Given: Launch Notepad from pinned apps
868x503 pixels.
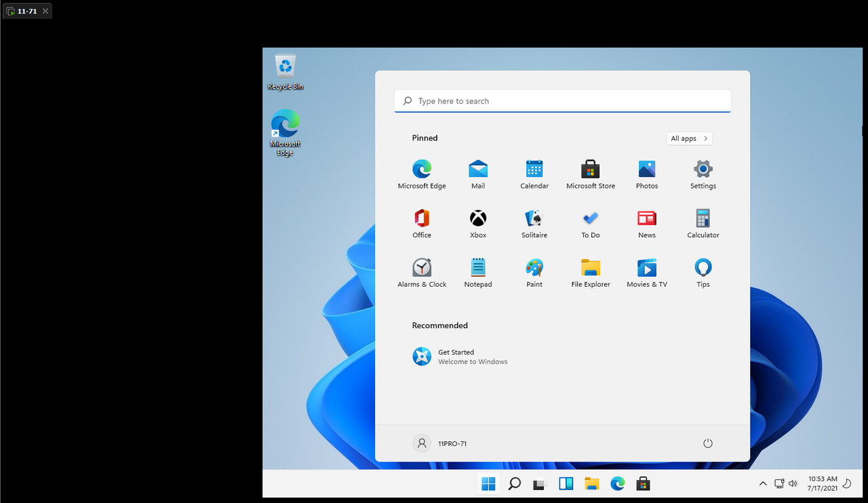Looking at the screenshot, I should pos(478,273).
